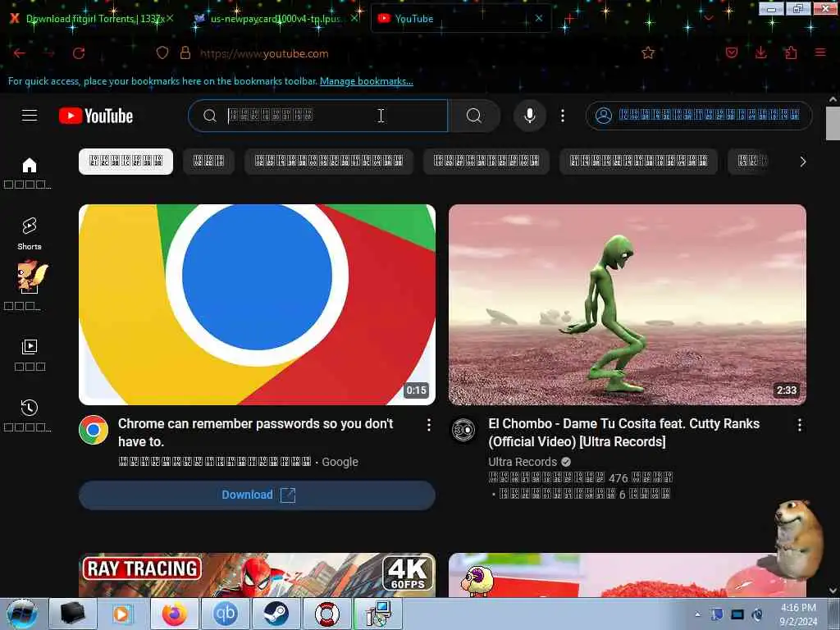Open the Home sidebar item

pyautogui.click(x=30, y=172)
